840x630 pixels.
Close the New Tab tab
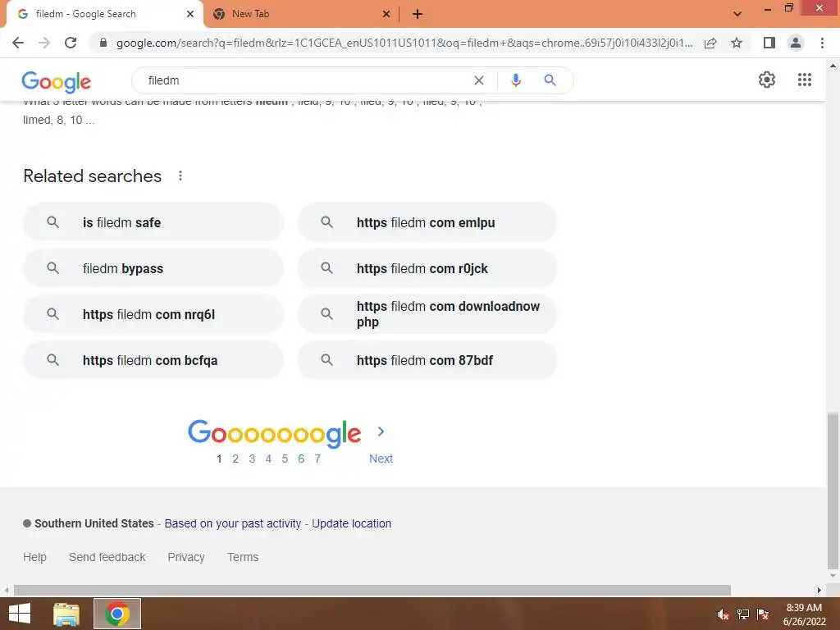[386, 14]
